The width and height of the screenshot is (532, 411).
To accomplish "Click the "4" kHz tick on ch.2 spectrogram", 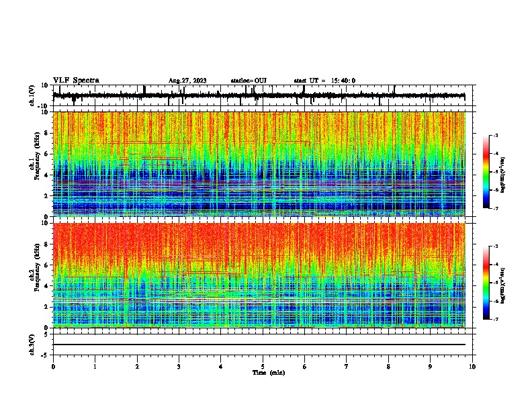I will point(46,286).
